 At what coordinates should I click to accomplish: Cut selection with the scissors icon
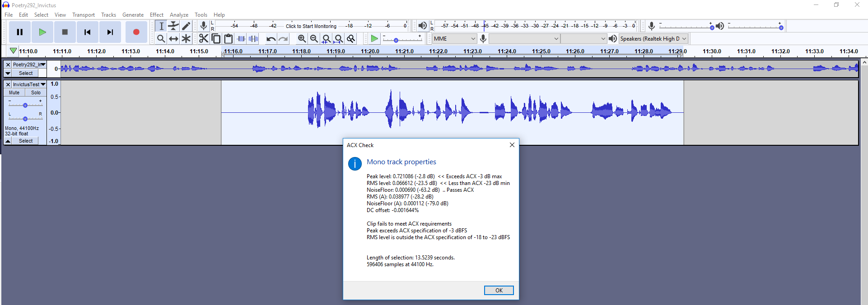204,39
